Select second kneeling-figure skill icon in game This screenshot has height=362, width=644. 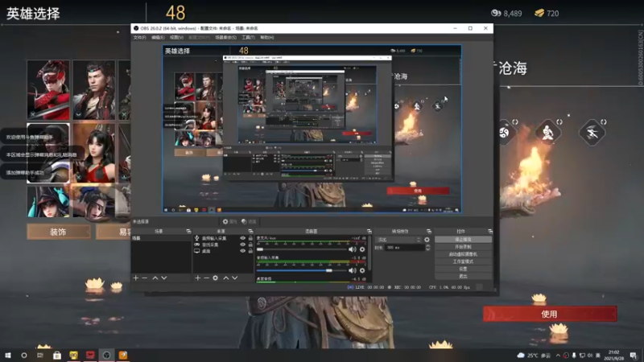(x=548, y=132)
